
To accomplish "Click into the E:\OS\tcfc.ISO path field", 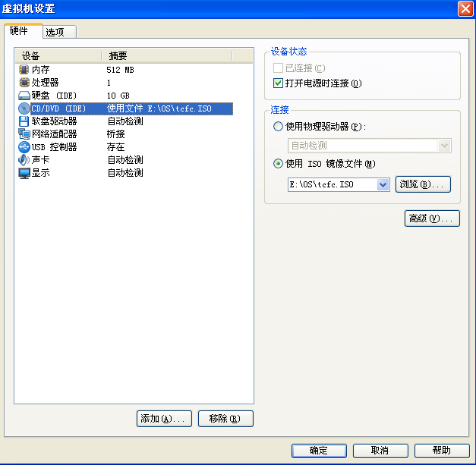I will 333,184.
